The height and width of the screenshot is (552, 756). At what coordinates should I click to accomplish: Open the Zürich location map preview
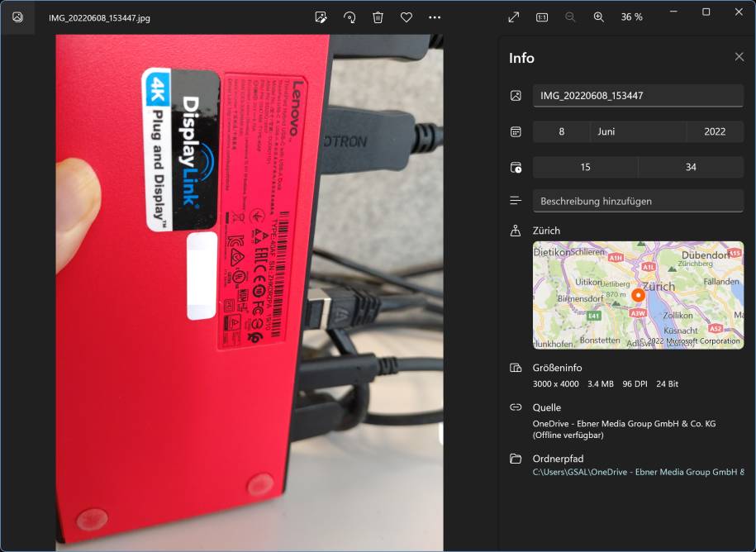pos(638,295)
